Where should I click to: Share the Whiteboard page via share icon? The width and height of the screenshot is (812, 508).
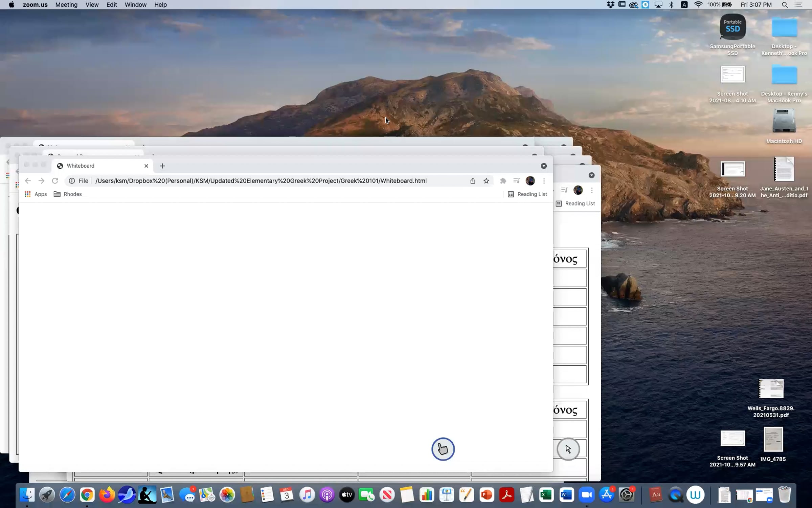click(x=473, y=181)
